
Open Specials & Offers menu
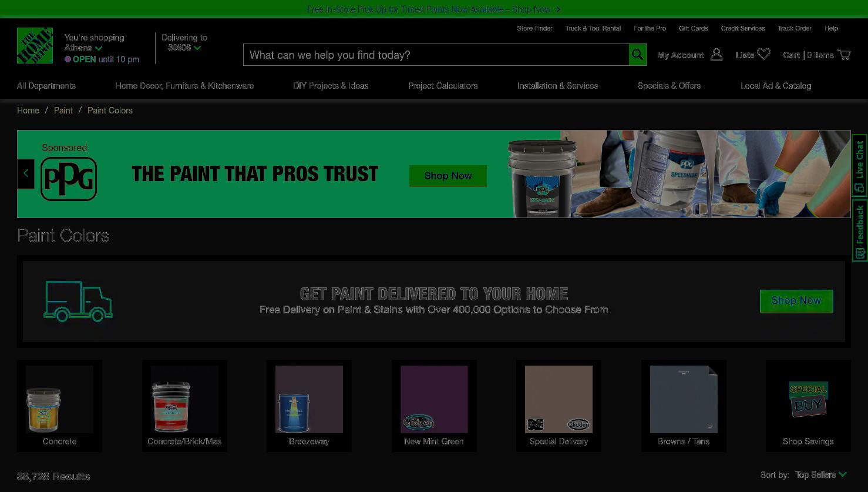tap(669, 86)
